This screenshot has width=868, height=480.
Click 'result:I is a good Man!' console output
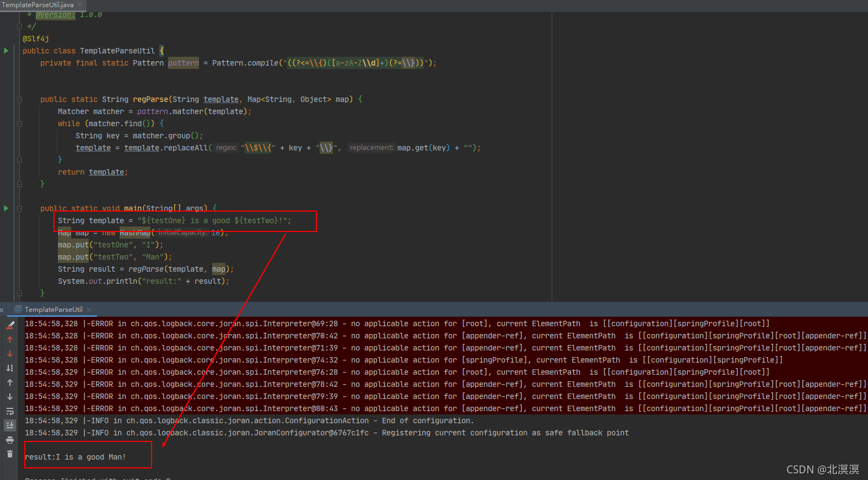[76, 457]
